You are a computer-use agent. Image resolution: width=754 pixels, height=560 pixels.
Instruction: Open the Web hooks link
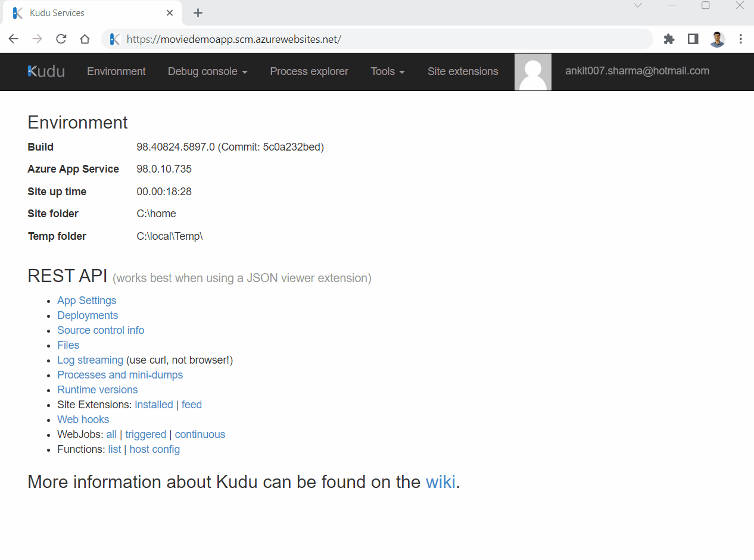(83, 420)
